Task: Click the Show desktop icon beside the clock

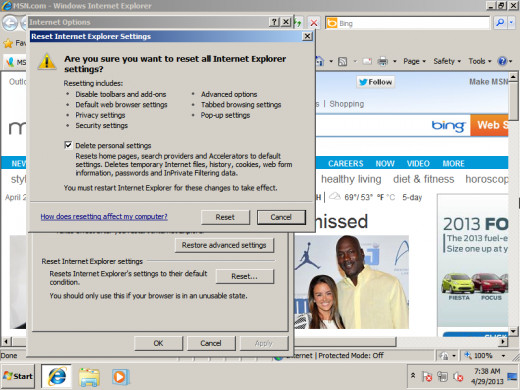Action: tap(512, 377)
